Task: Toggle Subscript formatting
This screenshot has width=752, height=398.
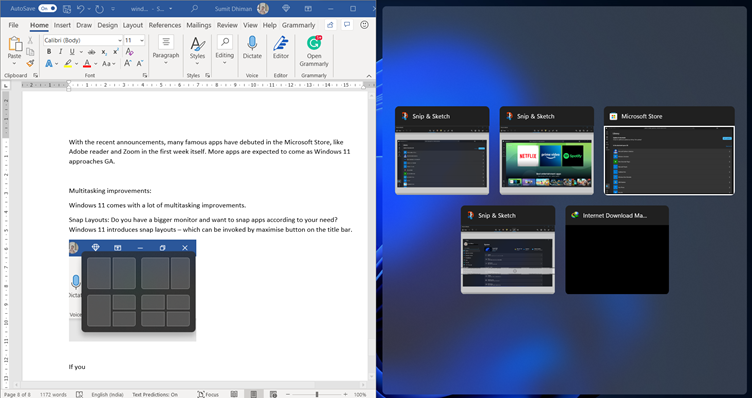Action: point(104,52)
